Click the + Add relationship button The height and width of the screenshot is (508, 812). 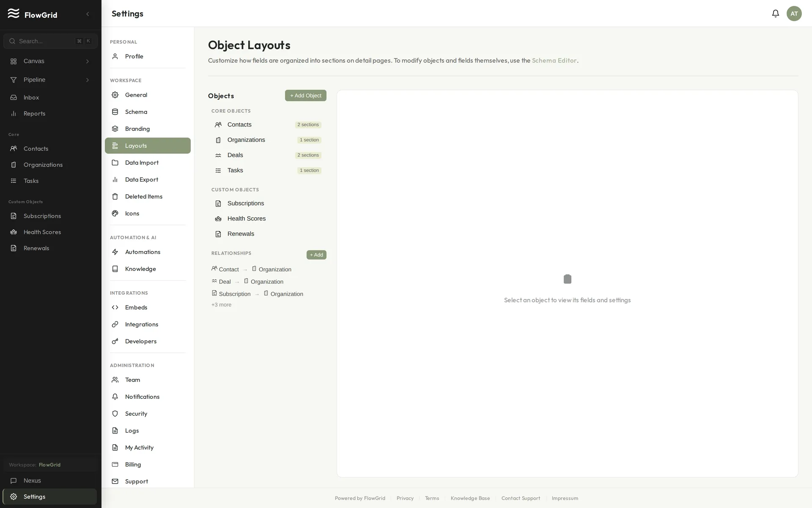point(316,255)
